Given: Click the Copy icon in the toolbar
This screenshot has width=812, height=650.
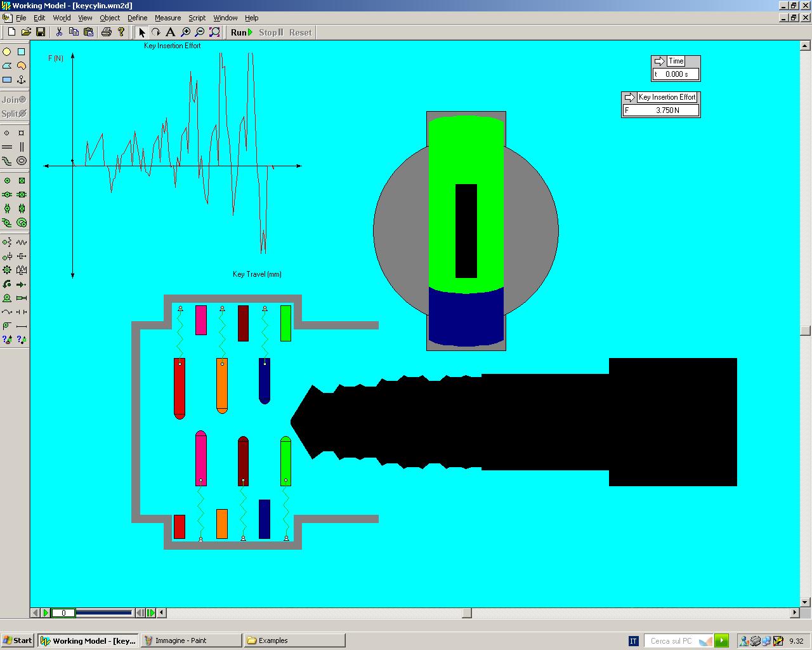Looking at the screenshot, I should pos(74,32).
